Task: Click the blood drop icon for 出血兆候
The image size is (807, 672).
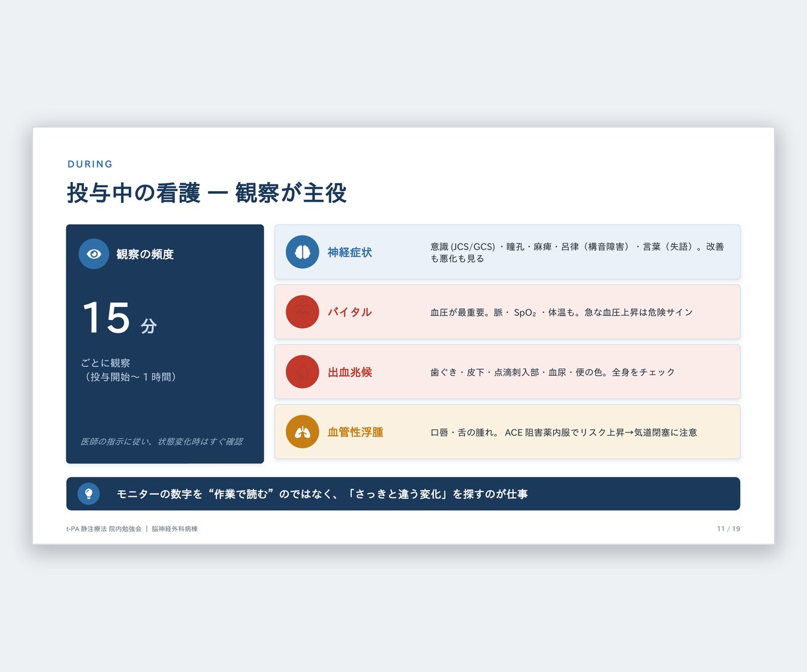Action: click(x=302, y=372)
